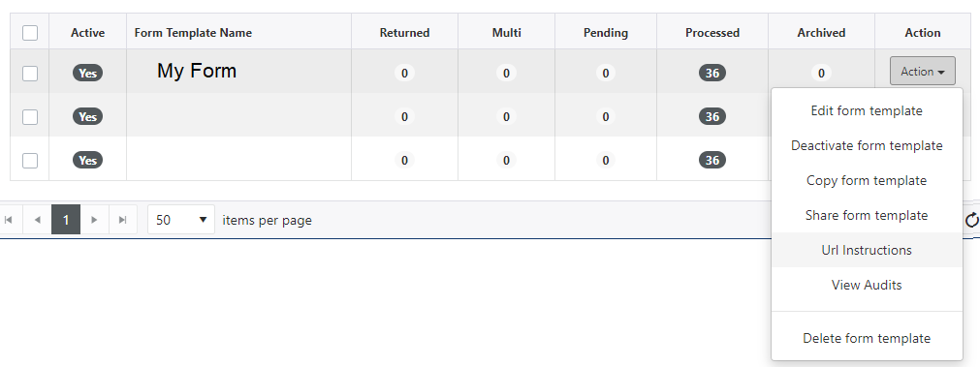Click View Audits in the menu
Screen dimensions: 980x367
point(867,286)
